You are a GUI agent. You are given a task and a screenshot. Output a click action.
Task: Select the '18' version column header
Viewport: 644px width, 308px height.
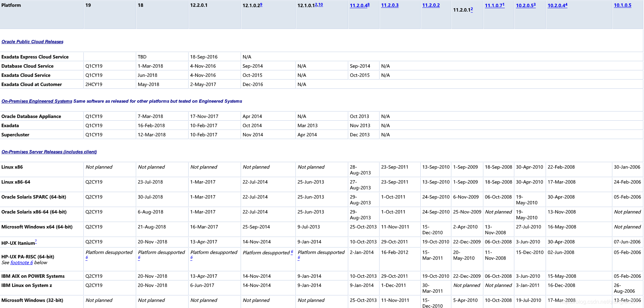point(141,5)
